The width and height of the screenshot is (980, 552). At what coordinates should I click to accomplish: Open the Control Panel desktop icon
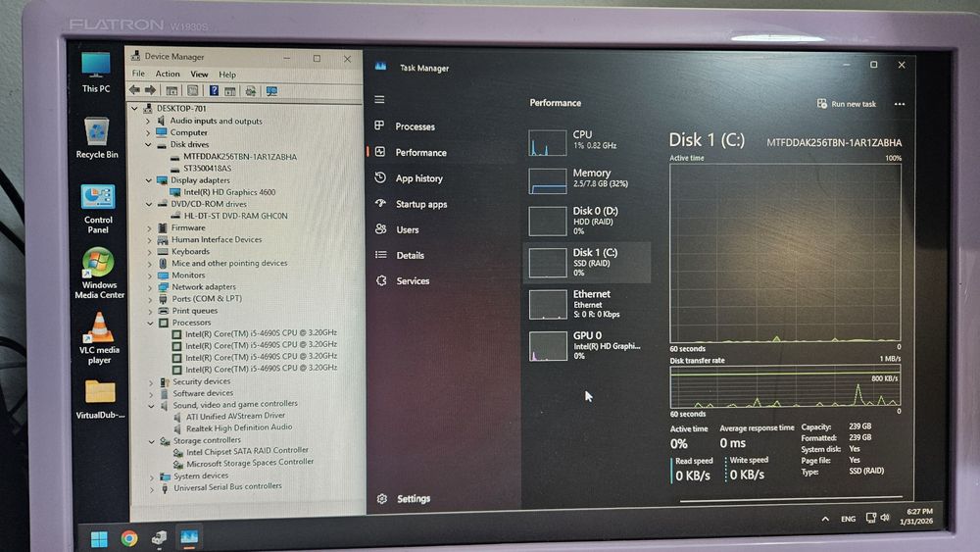(x=97, y=209)
